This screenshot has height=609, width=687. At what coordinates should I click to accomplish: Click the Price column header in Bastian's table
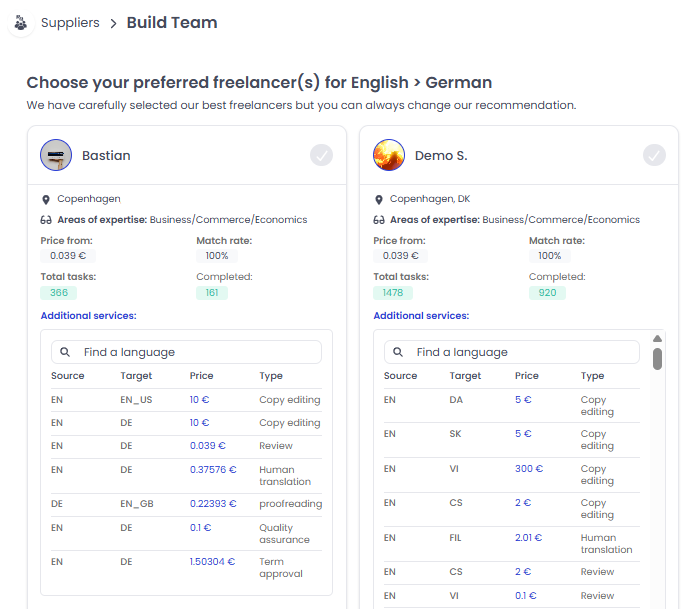point(202,376)
